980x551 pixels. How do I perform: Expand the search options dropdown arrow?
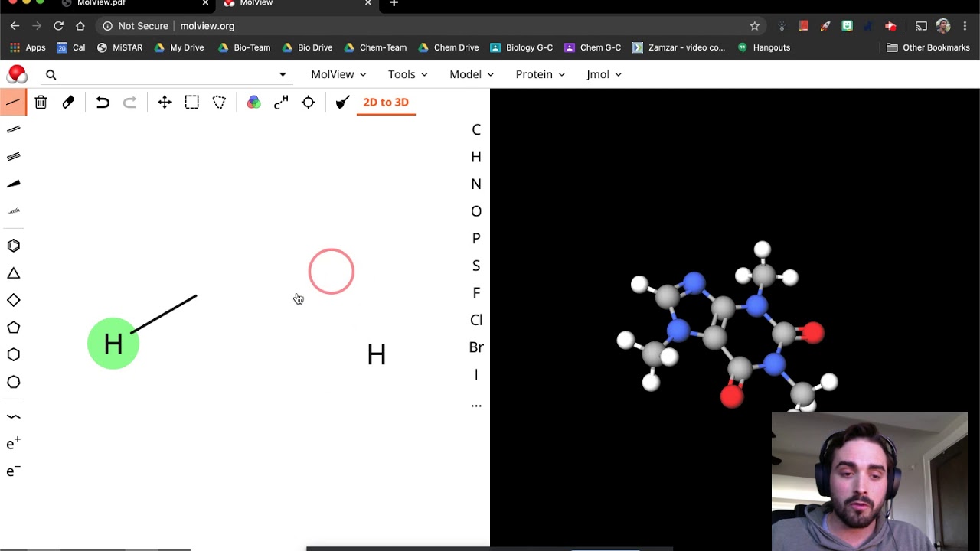283,74
